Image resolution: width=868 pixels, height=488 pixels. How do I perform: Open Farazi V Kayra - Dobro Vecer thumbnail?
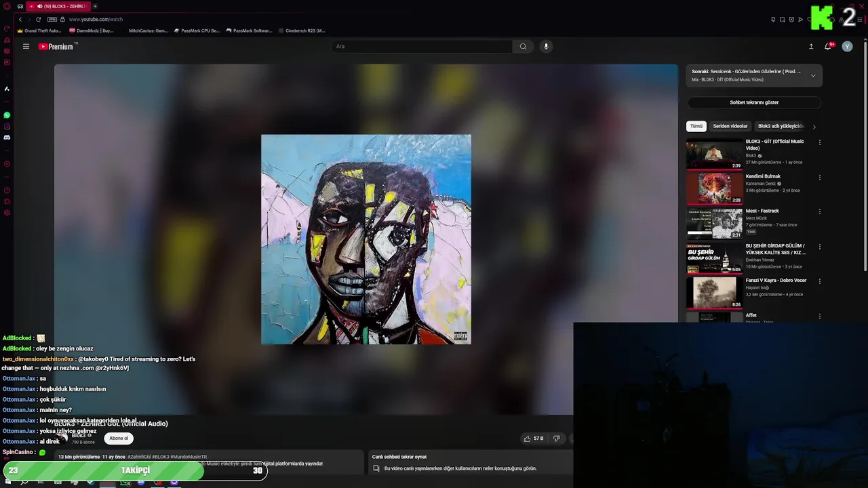pyautogui.click(x=714, y=293)
